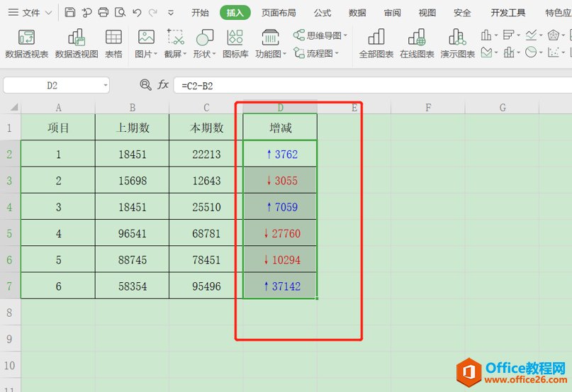This screenshot has width=572, height=392.
Task: Switch to the 开始 Home tab
Action: pos(201,13)
